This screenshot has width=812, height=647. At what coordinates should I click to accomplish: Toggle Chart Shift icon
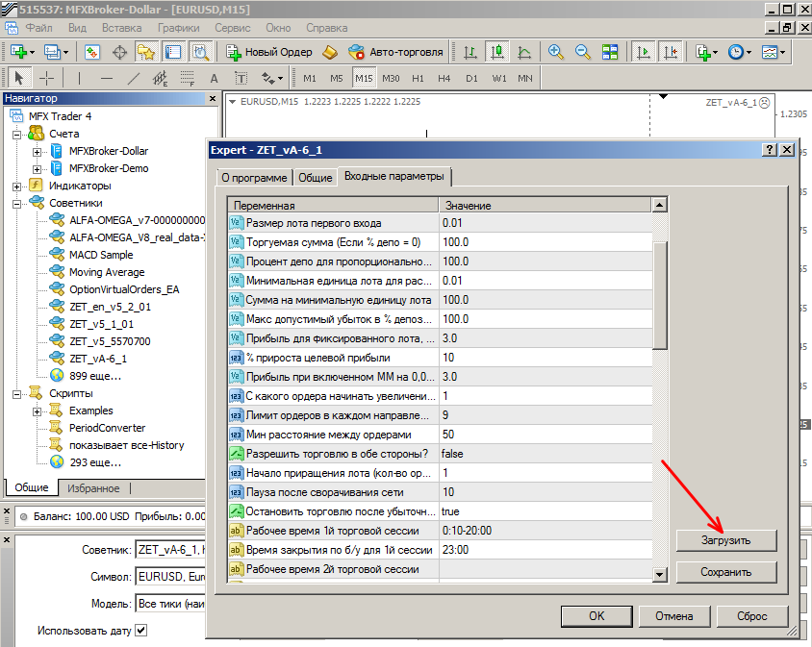(671, 52)
